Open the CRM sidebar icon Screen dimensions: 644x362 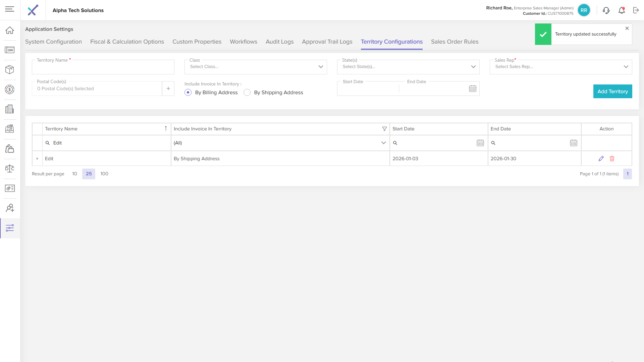[x=10, y=50]
